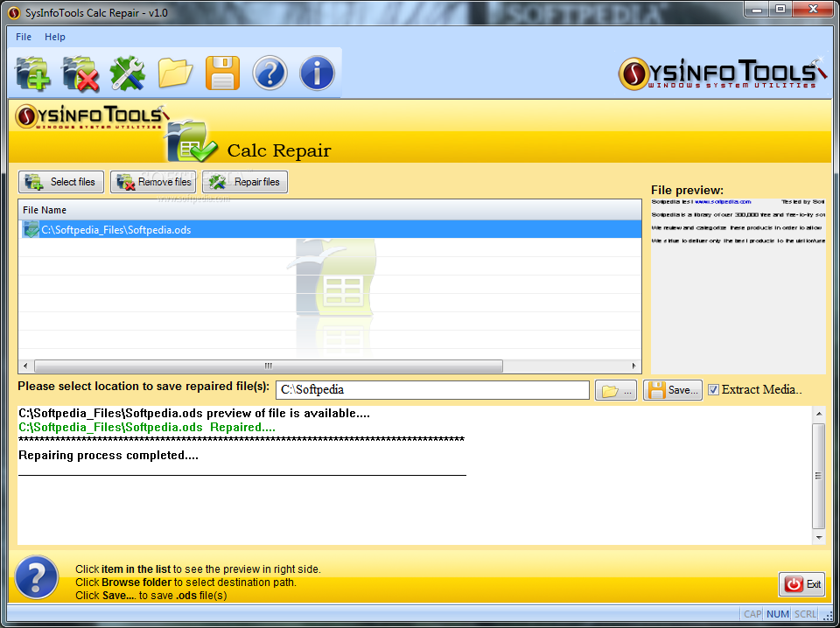This screenshot has height=628, width=840.
Task: Click the NUM status bar indicator
Action: 777,614
